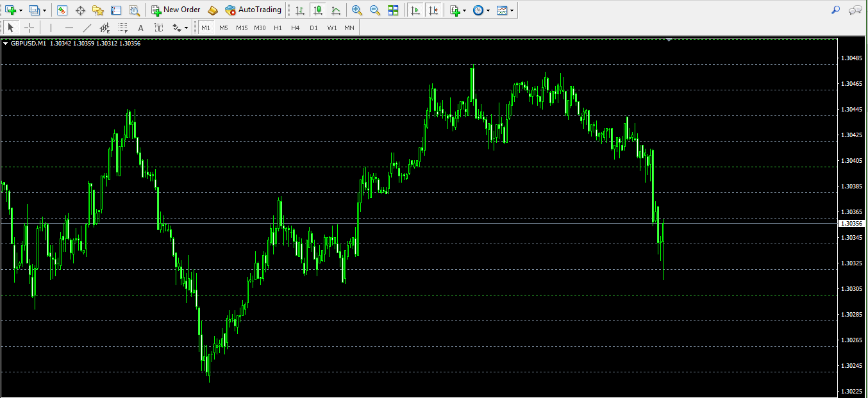Toggle Chart Shift button

click(x=434, y=10)
